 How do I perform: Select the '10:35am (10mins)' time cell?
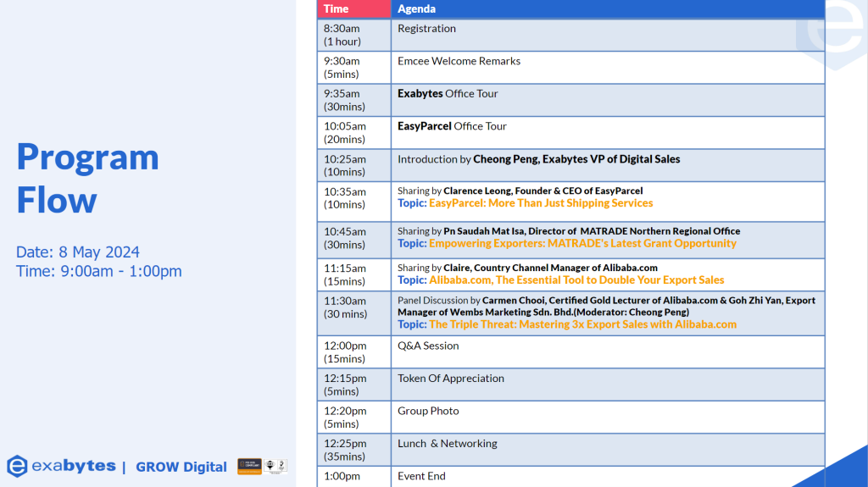(x=353, y=202)
